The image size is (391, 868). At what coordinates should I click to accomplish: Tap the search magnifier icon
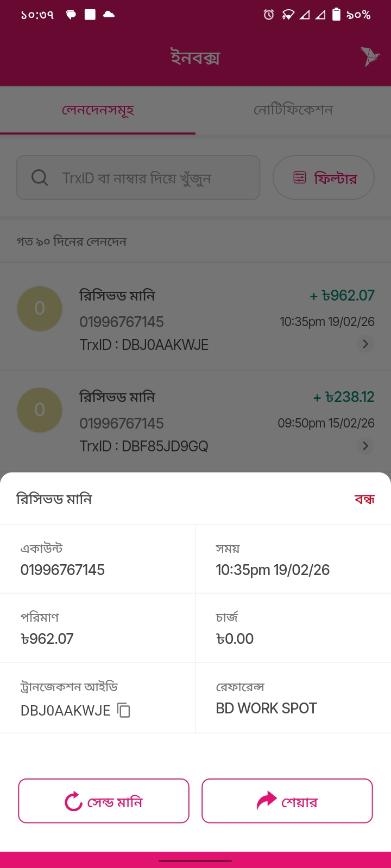40,177
